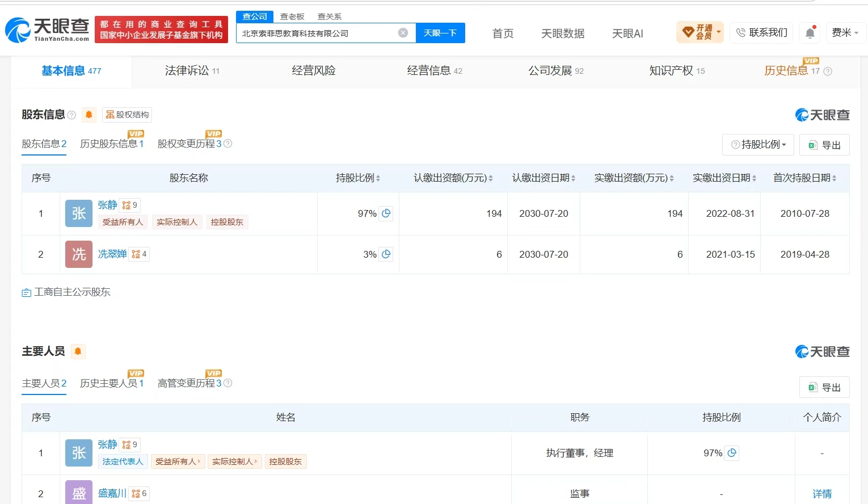Viewport: 868px width, 504px height.
Task: Click the 张 avatar in the shareholder table
Action: pos(79,213)
